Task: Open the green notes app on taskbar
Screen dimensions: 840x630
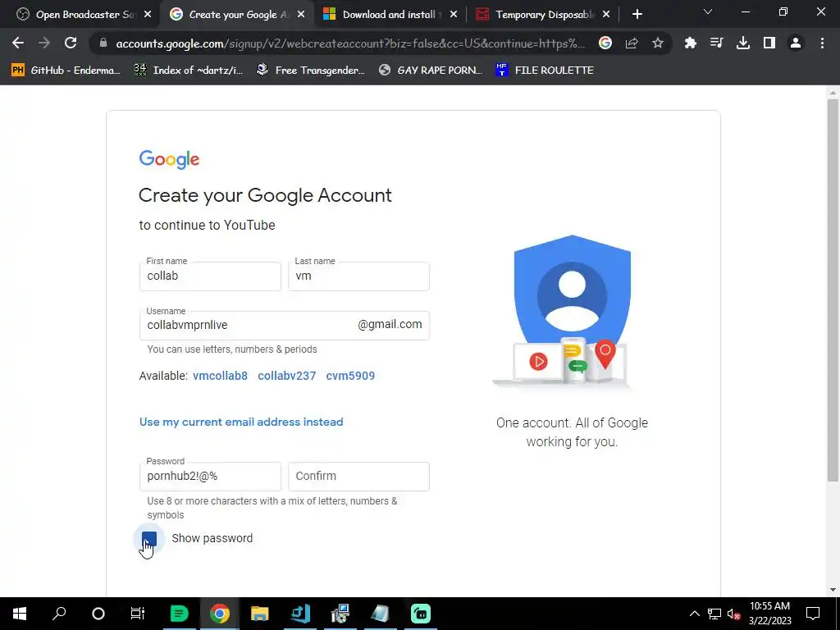Action: [179, 614]
